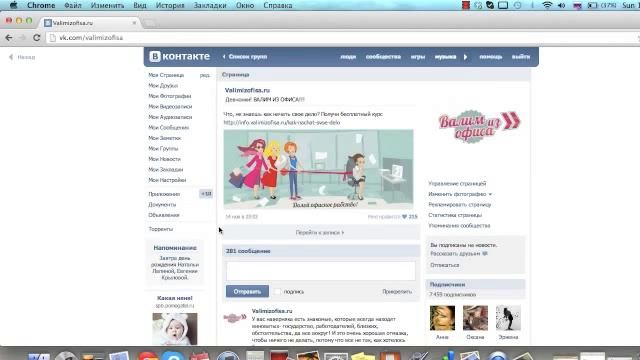Open Мои Группы in sidebar
This screenshot has width=640, height=360.
[163, 149]
